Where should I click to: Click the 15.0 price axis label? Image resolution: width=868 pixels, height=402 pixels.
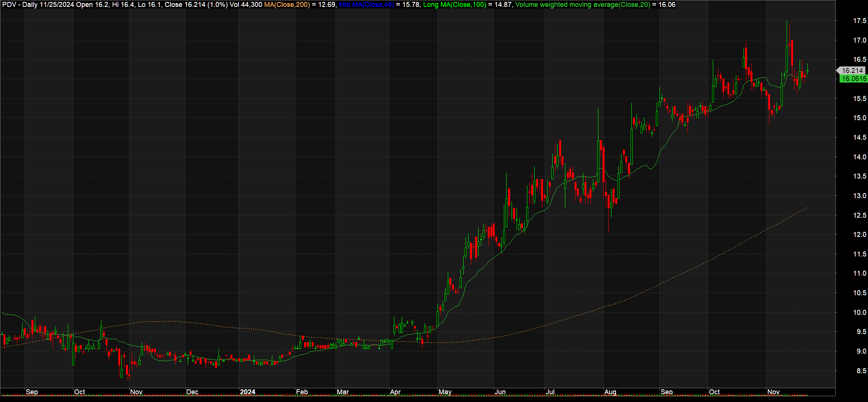point(860,118)
